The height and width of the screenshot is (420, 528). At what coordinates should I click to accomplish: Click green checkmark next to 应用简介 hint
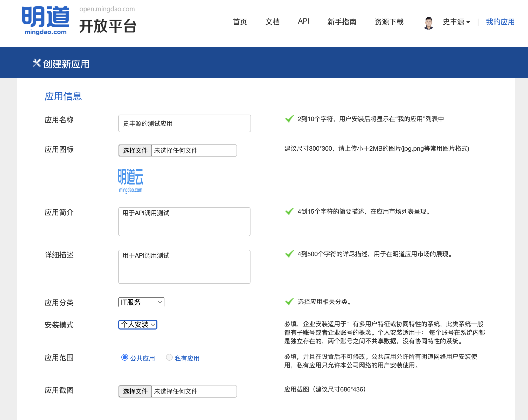pos(289,211)
